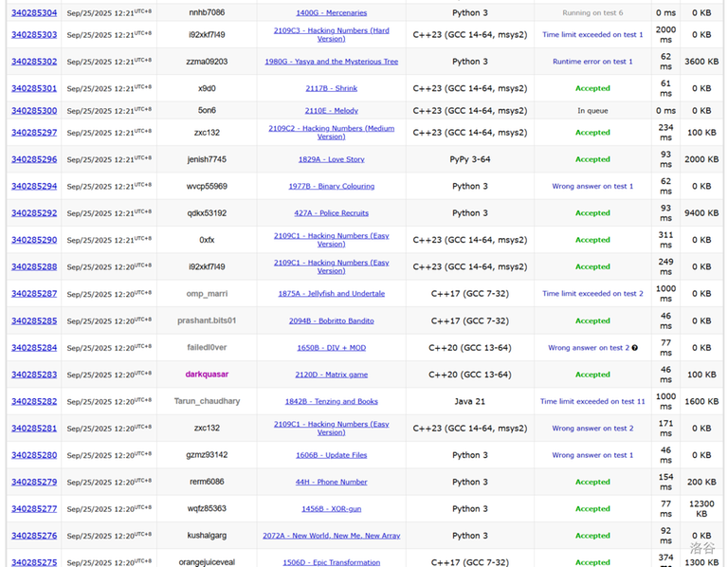This screenshot has width=728, height=567.
Task: Open the darkquasar user profile
Action: 207,375
